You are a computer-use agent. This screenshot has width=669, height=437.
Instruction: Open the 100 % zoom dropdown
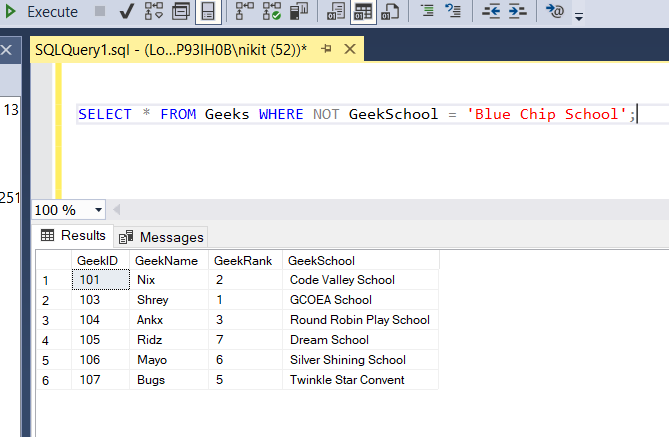[x=99, y=210]
